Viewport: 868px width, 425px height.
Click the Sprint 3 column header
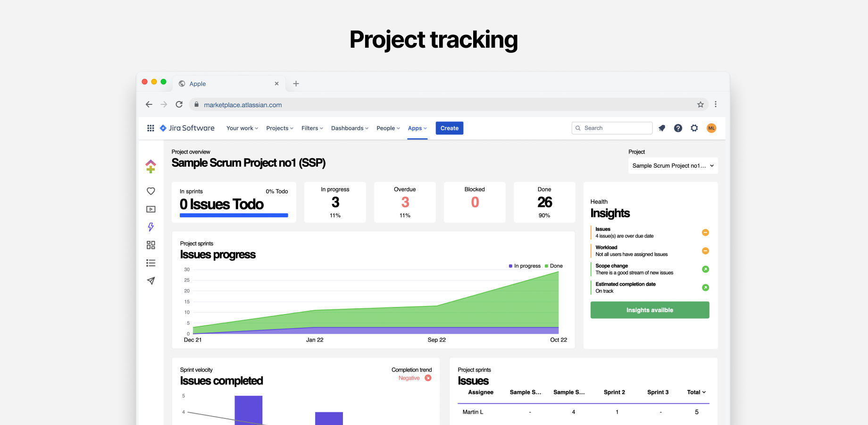click(x=658, y=392)
